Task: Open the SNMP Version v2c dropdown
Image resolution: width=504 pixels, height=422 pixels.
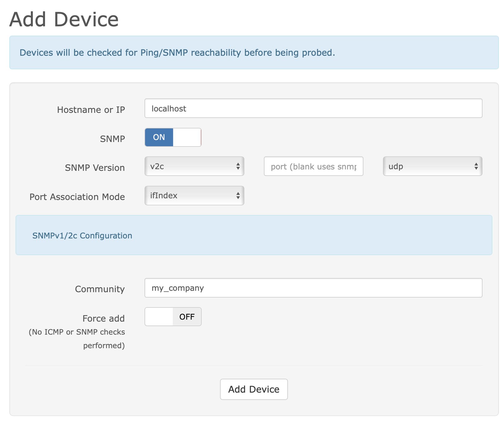Action: click(194, 166)
